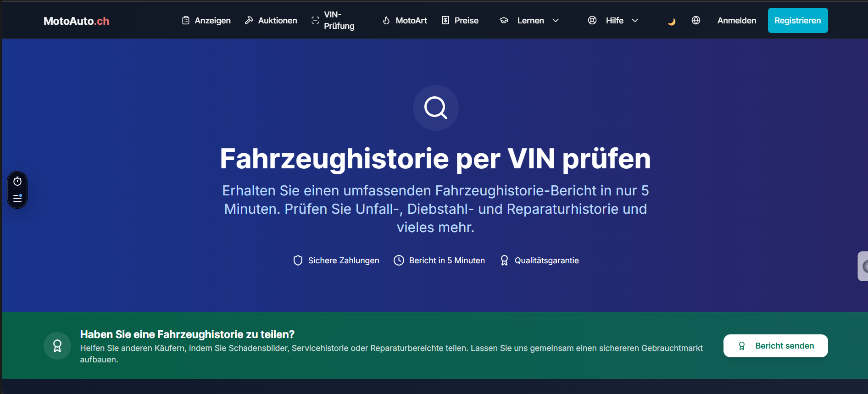The image size is (868, 394).
Task: Toggle dark mode with moon icon
Action: [671, 21]
